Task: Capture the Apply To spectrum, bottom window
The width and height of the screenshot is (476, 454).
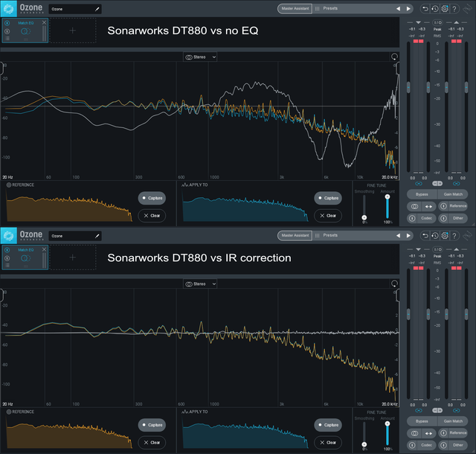Action: 328,425
